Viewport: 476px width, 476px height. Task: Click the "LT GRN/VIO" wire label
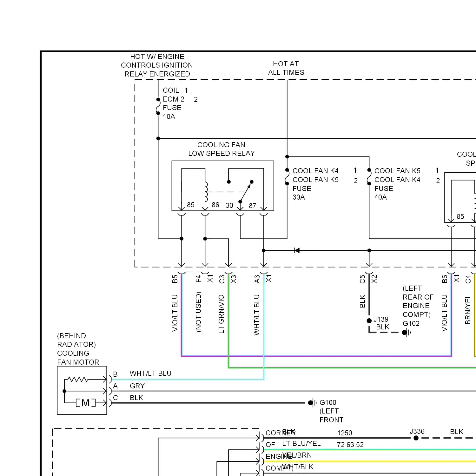221,314
